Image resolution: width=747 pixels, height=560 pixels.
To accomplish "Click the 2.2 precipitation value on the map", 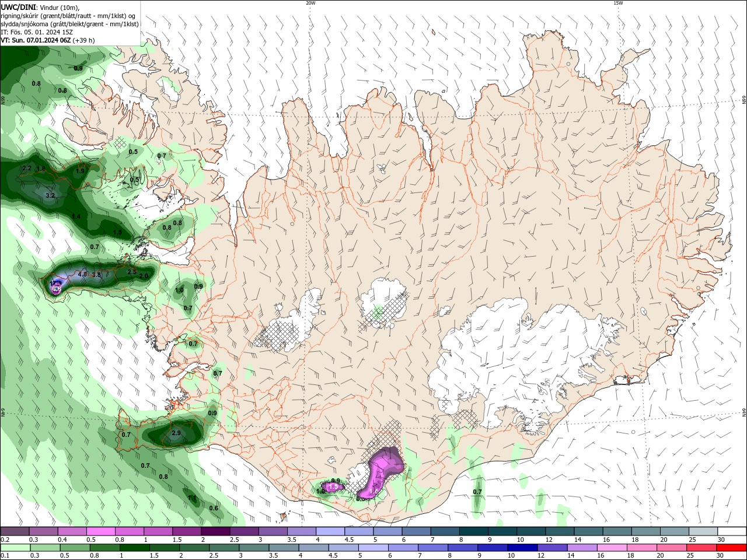I will [26, 168].
